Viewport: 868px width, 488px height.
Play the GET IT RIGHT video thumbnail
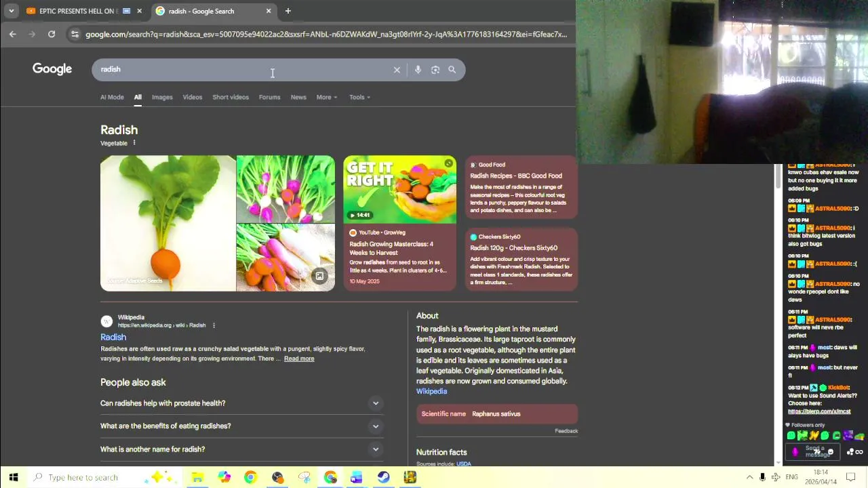point(399,189)
